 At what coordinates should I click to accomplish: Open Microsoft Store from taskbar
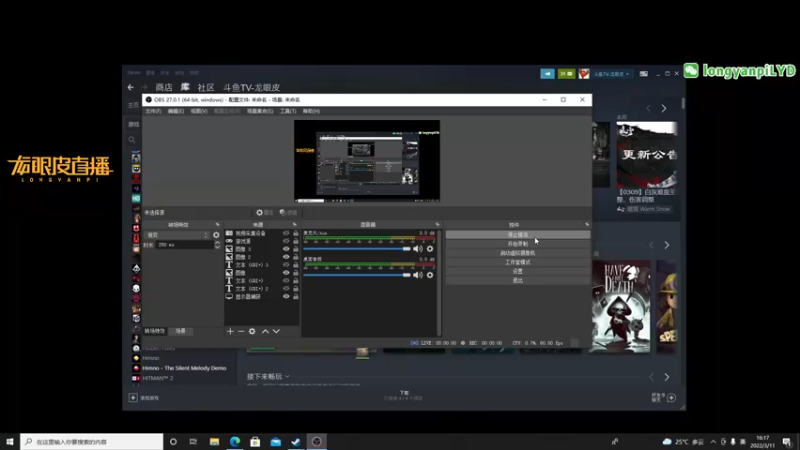(255, 441)
